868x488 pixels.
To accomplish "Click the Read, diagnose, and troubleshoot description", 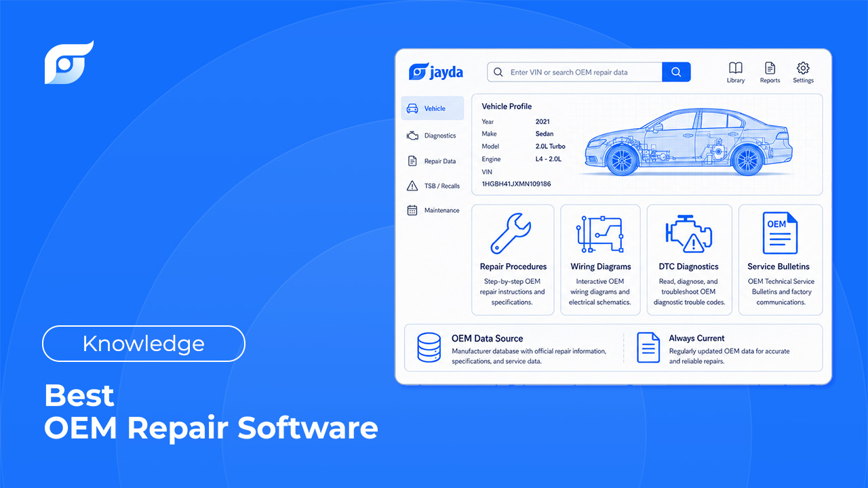I will [x=689, y=291].
